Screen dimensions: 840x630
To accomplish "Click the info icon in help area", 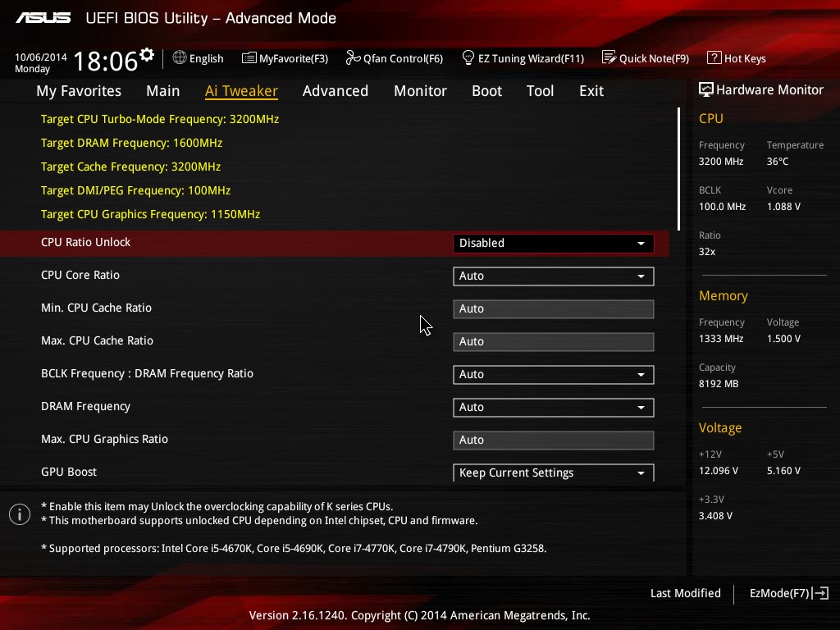I will pos(20,514).
